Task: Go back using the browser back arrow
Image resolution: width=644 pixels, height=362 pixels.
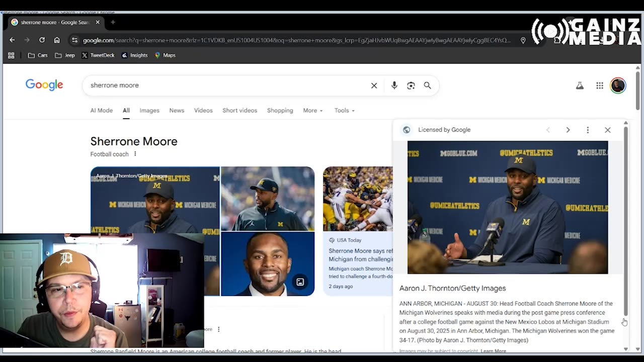Action: point(12,40)
